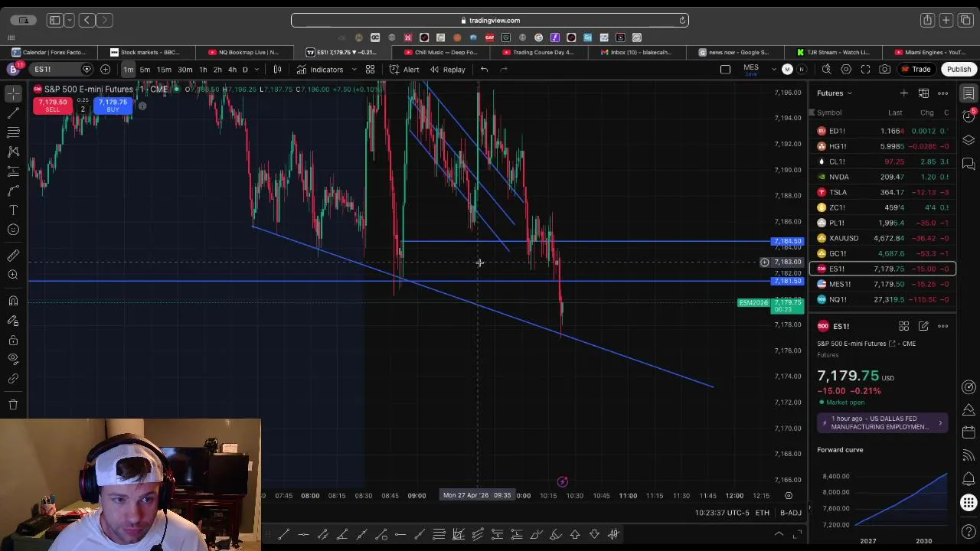The image size is (980, 551).
Task: Open chart settings hexagon icon
Action: point(846,70)
